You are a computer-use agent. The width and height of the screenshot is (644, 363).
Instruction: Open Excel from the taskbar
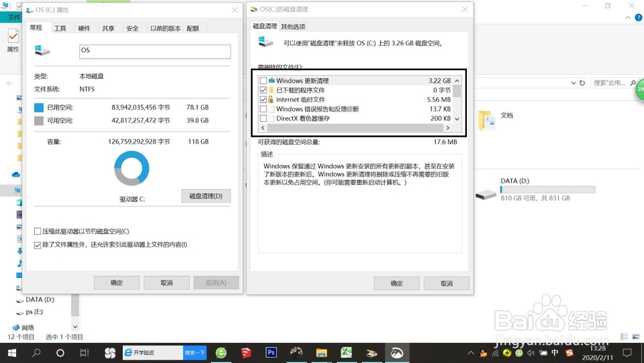point(346,353)
